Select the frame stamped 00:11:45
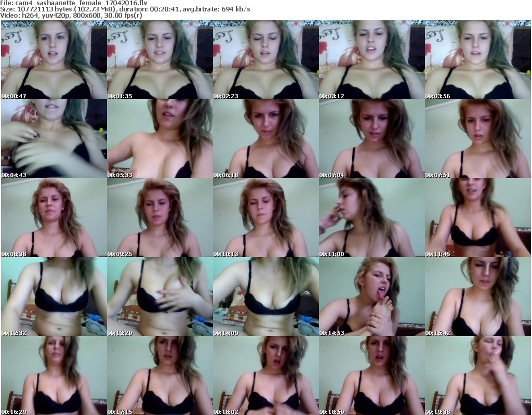This screenshot has width=532, height=415. click(478, 218)
